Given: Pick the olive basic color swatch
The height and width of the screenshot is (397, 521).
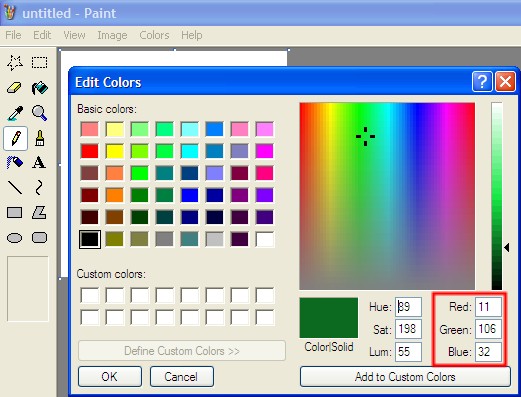Looking at the screenshot, I should tap(115, 239).
